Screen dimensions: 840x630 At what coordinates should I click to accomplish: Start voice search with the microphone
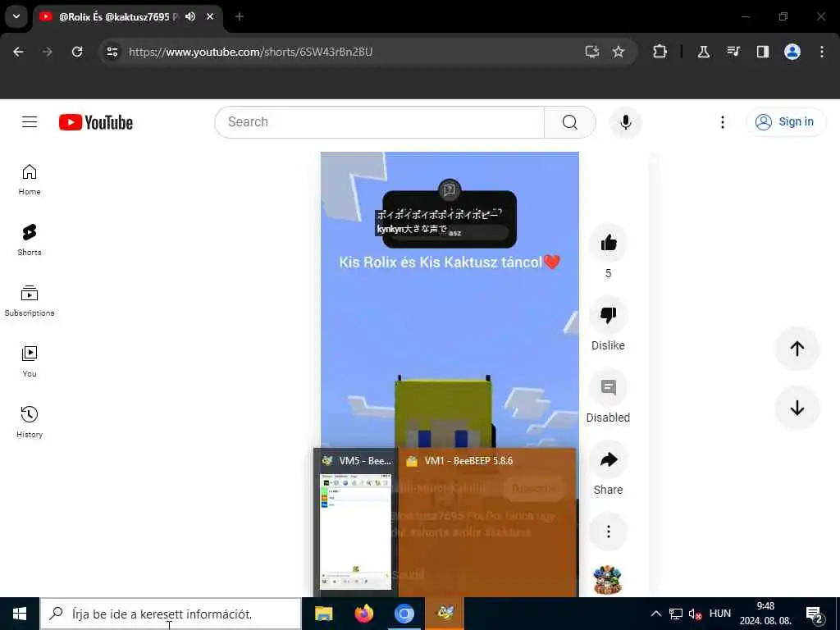click(625, 122)
